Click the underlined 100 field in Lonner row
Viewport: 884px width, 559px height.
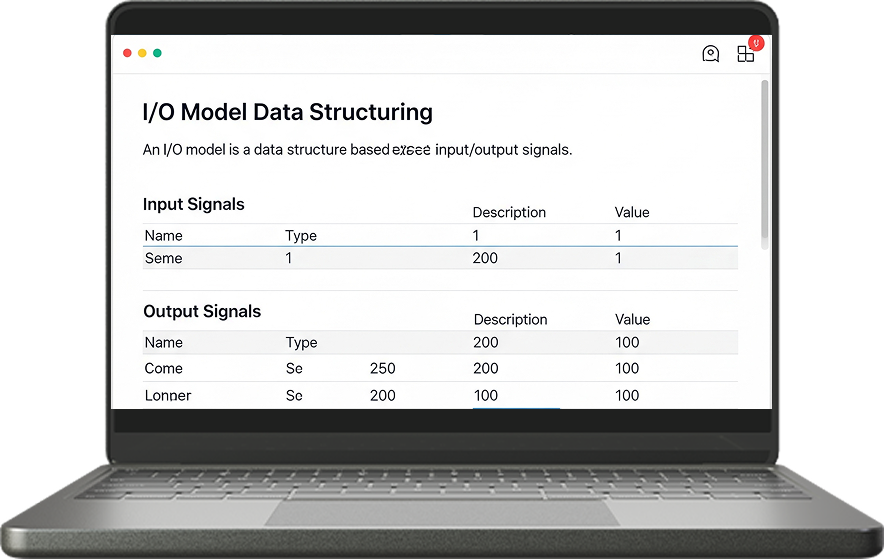486,395
